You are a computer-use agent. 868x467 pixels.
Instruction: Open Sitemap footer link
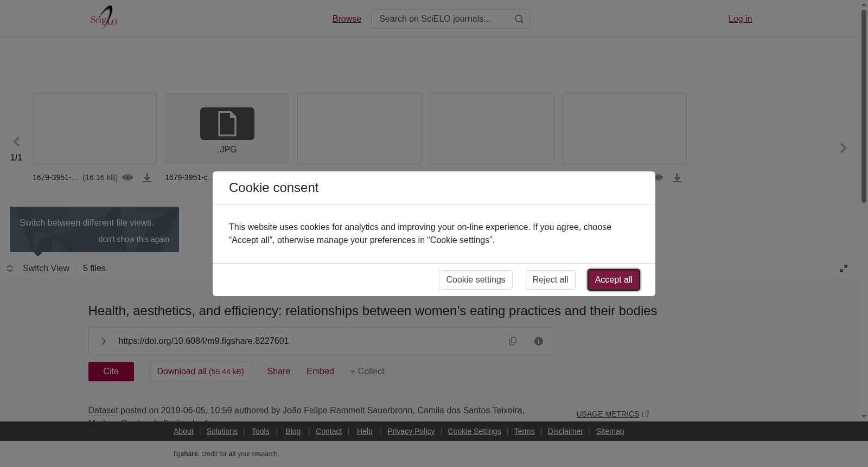click(610, 431)
